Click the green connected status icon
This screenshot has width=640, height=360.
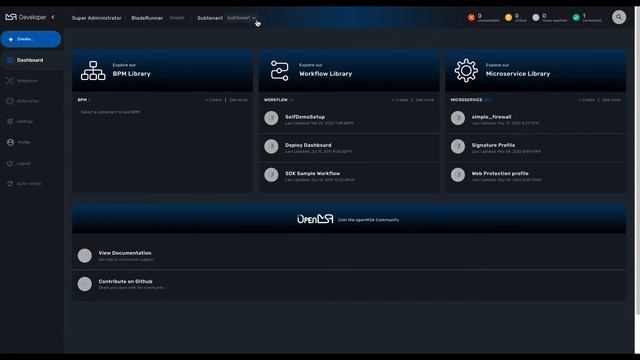click(576, 17)
